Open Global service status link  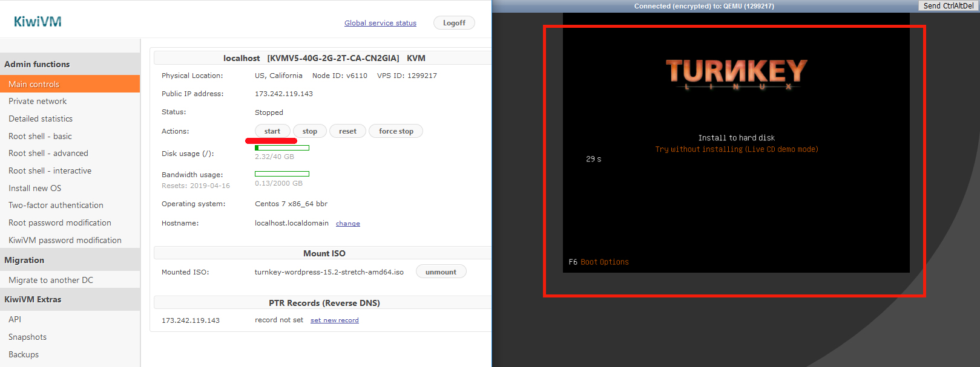380,23
